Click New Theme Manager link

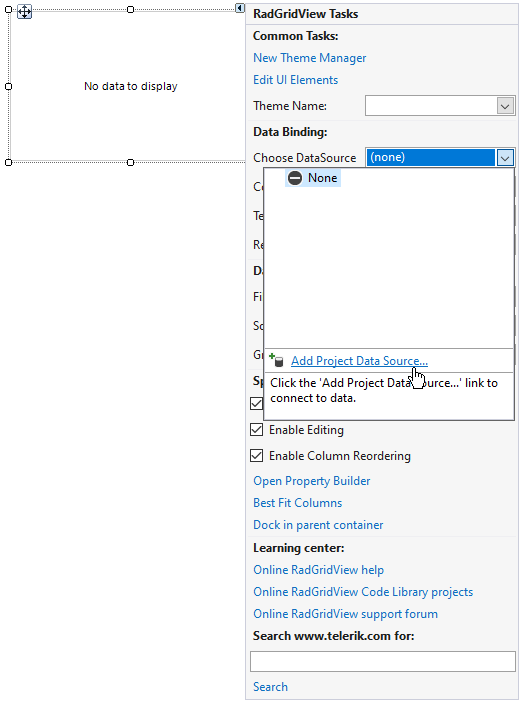coord(309,58)
